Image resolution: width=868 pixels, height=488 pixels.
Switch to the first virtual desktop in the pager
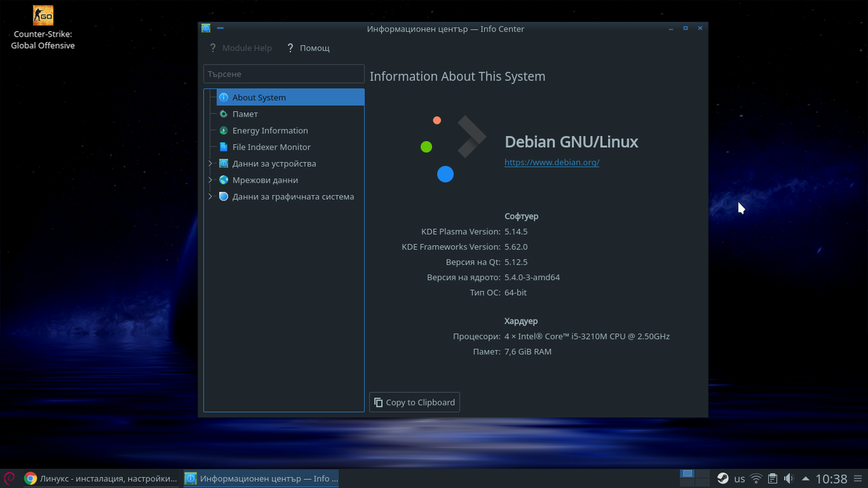coord(687,474)
